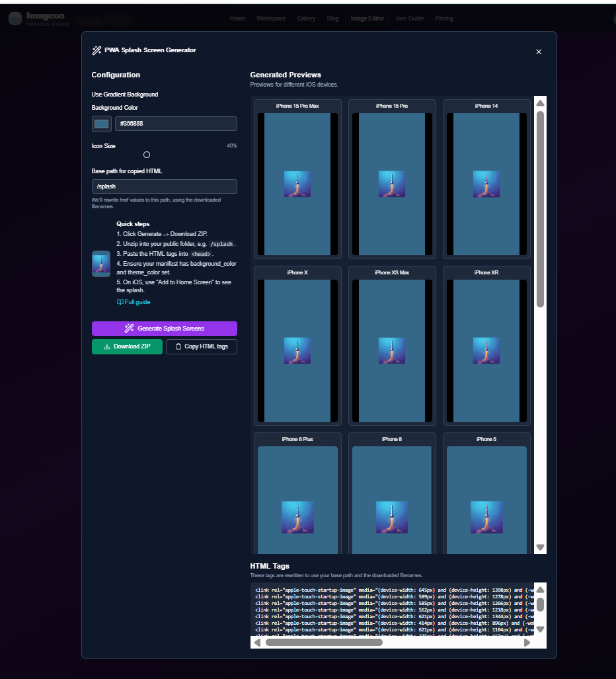Click the base path input showing /splash
The image size is (616, 679).
pyautogui.click(x=164, y=186)
